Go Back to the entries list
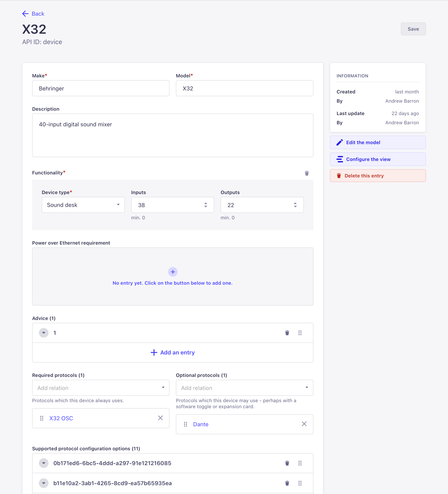 33,13
